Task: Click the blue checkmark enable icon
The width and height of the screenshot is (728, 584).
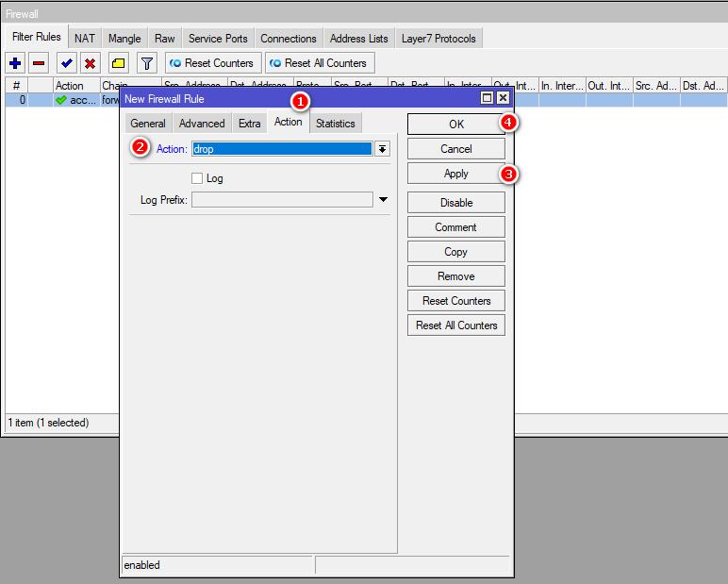Action: tap(66, 63)
